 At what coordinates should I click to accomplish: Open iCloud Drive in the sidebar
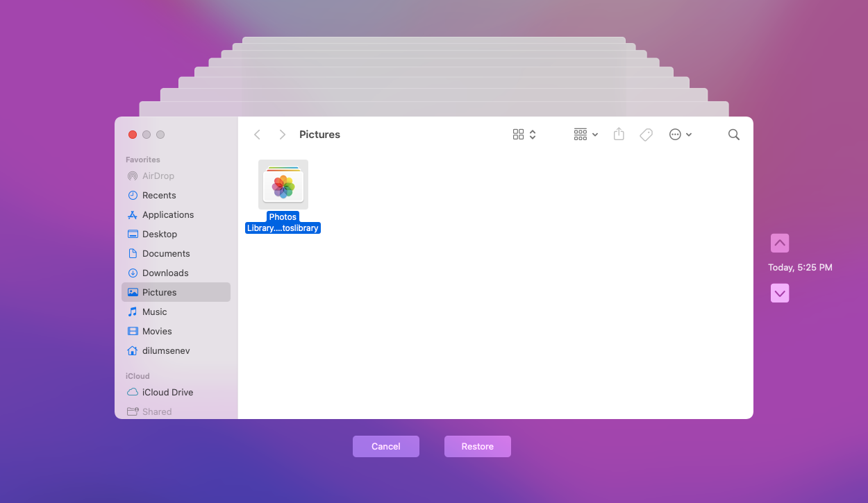tap(167, 392)
